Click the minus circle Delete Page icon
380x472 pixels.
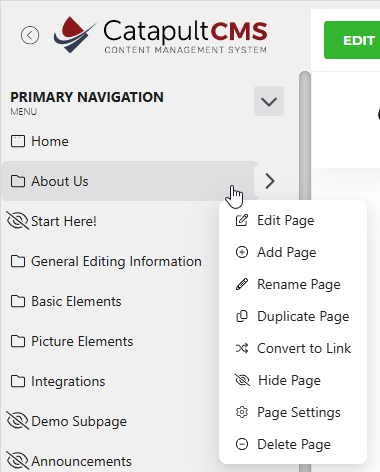(242, 444)
